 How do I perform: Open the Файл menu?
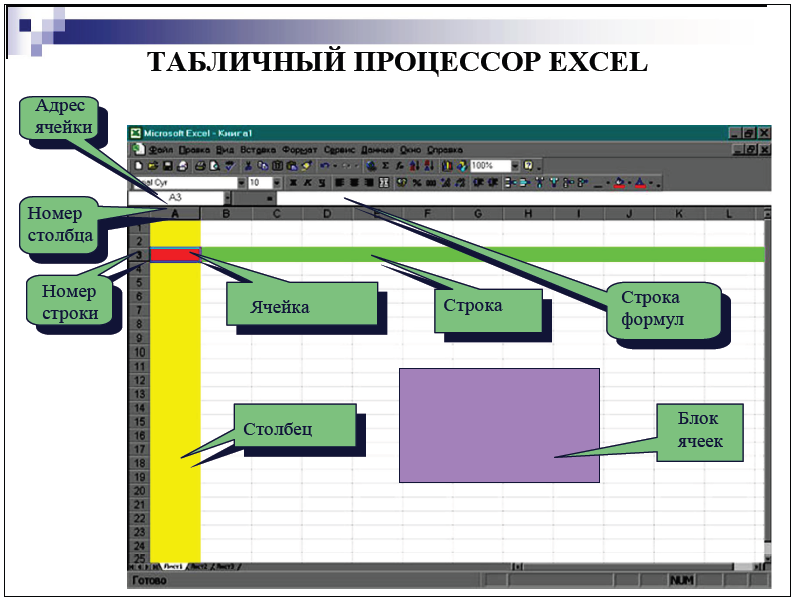[160, 150]
